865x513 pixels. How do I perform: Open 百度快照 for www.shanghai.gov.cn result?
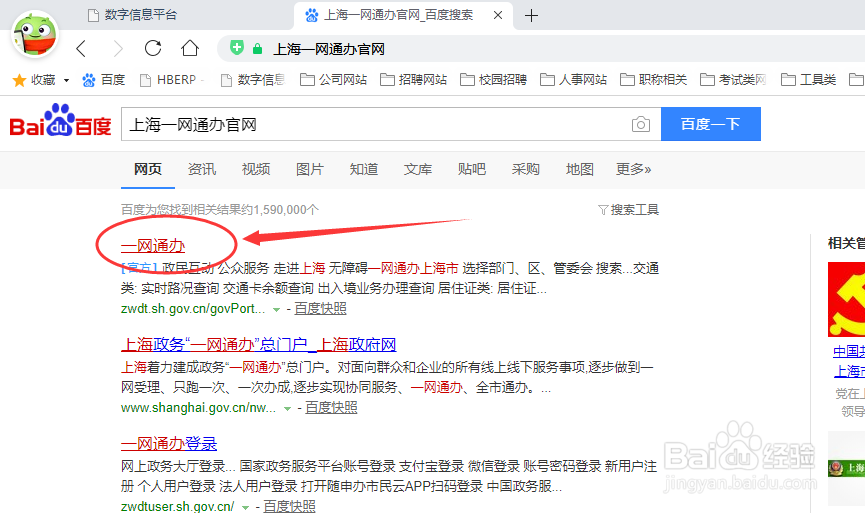click(331, 408)
